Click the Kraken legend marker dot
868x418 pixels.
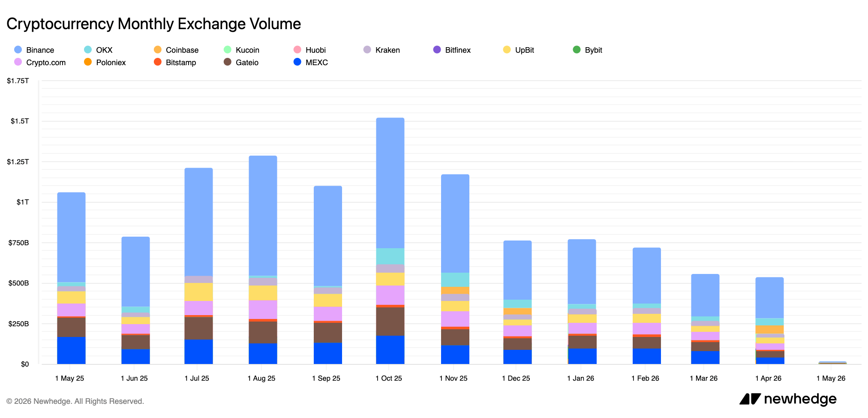point(367,50)
